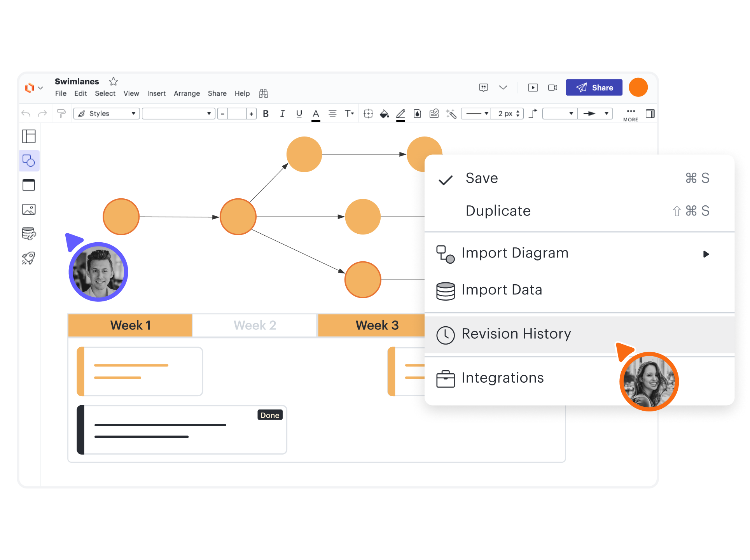The width and height of the screenshot is (750, 560).
Task: Click the MORE toolbar button
Action: [630, 115]
